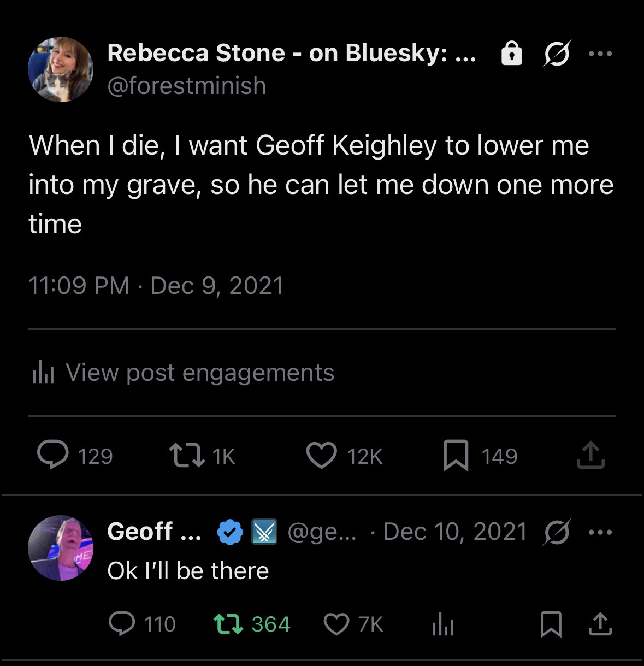The image size is (644, 666).
Task: Reply to Rebecca Stone's main post
Action: (x=52, y=456)
